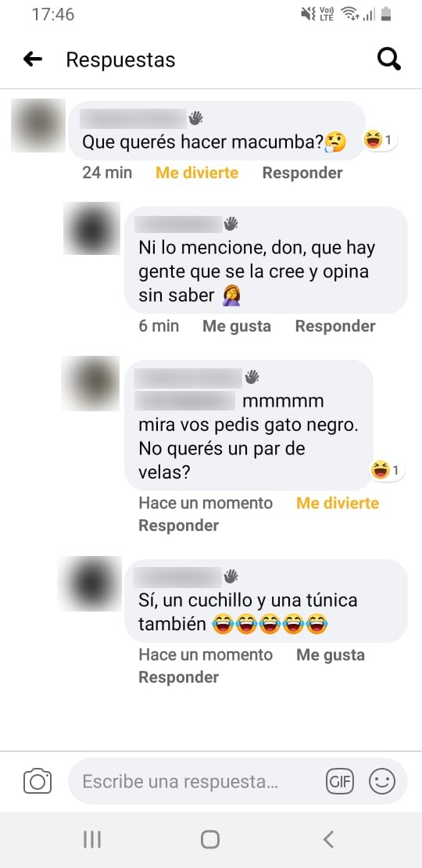This screenshot has height=868, width=422.
Task: Reply to the gato negro comment
Action: (179, 525)
